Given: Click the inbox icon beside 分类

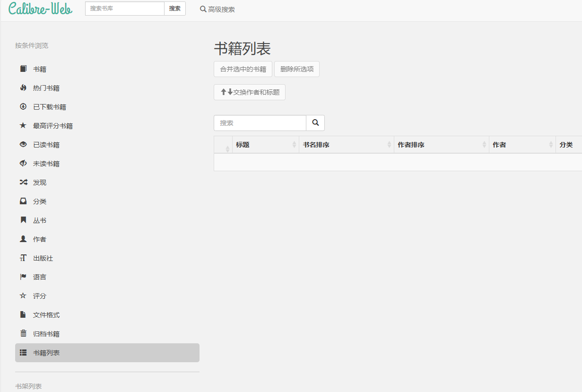Looking at the screenshot, I should 23,201.
